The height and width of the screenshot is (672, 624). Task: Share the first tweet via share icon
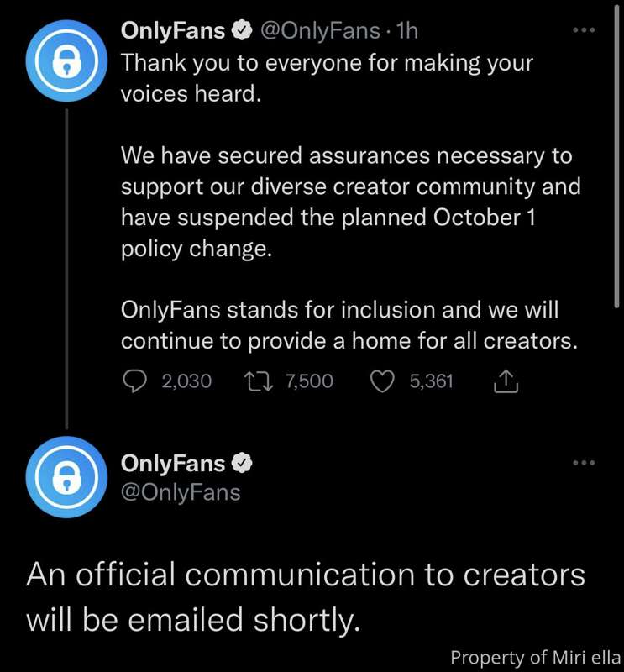[506, 381]
